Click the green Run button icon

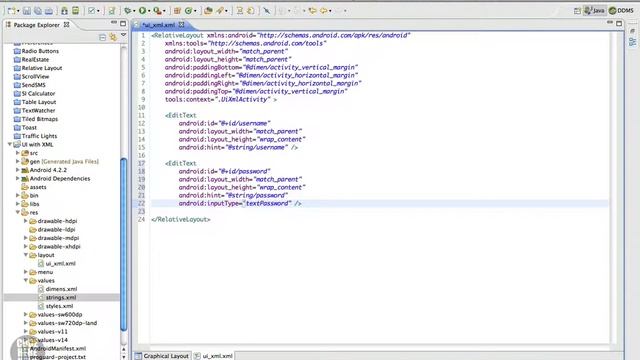pyautogui.click(x=142, y=11)
